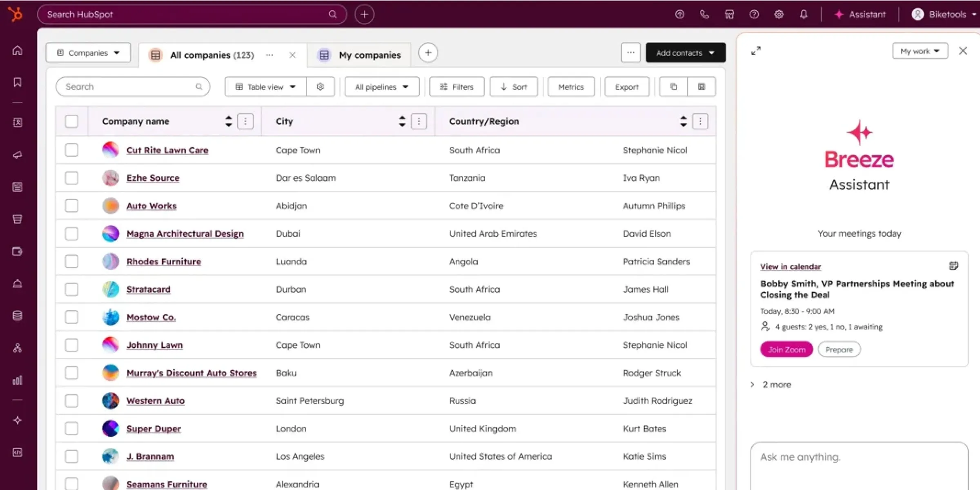The image size is (980, 490).
Task: Select the Cut Rite Lawn Care checkbox
Action: point(71,150)
